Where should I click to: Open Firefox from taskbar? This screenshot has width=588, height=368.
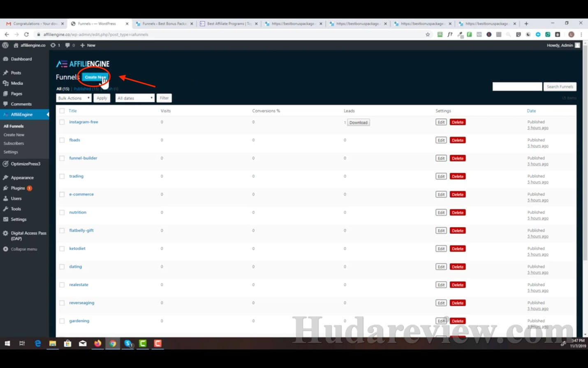(97, 343)
